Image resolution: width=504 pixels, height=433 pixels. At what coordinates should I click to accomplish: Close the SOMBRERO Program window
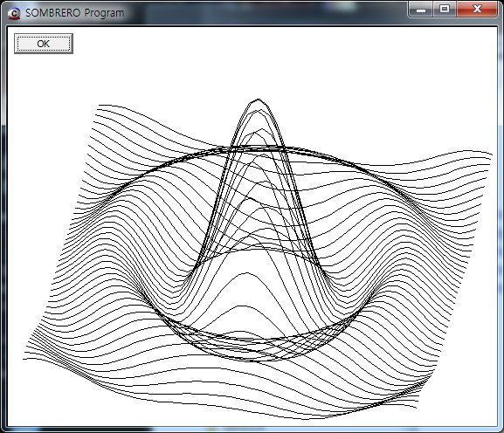(x=477, y=10)
